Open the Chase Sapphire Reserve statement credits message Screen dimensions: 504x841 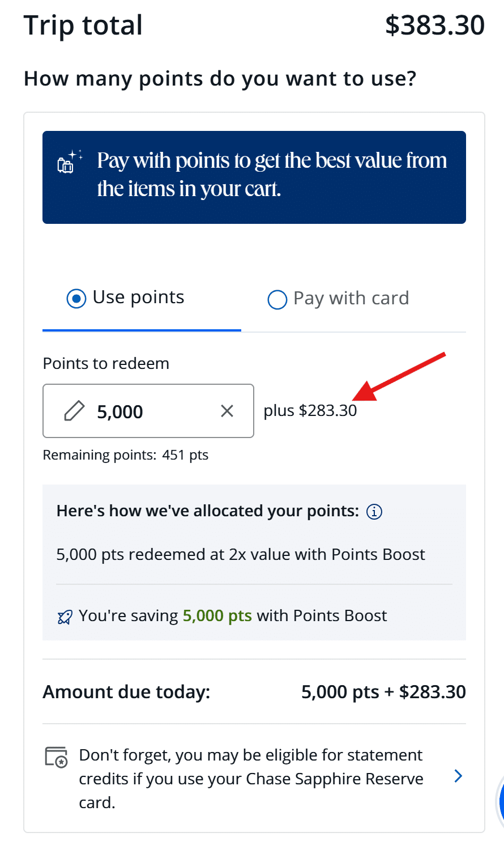(251, 779)
